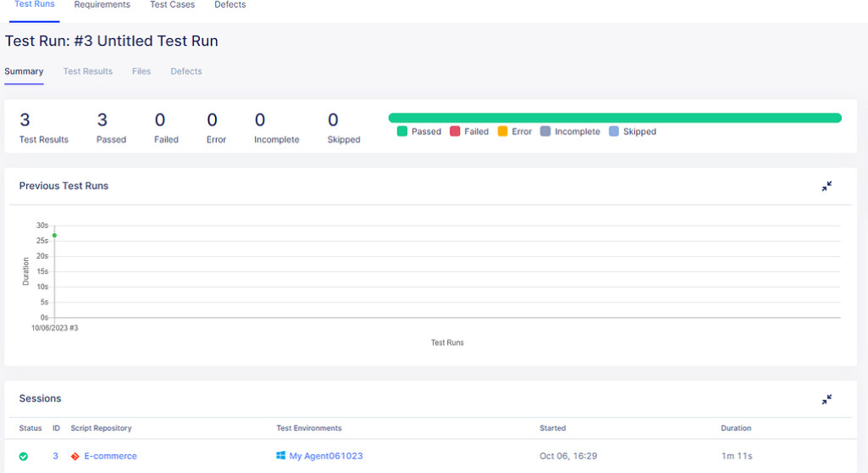Collapse the Previous Test Runs panel
This screenshot has width=868, height=473.
[827, 186]
